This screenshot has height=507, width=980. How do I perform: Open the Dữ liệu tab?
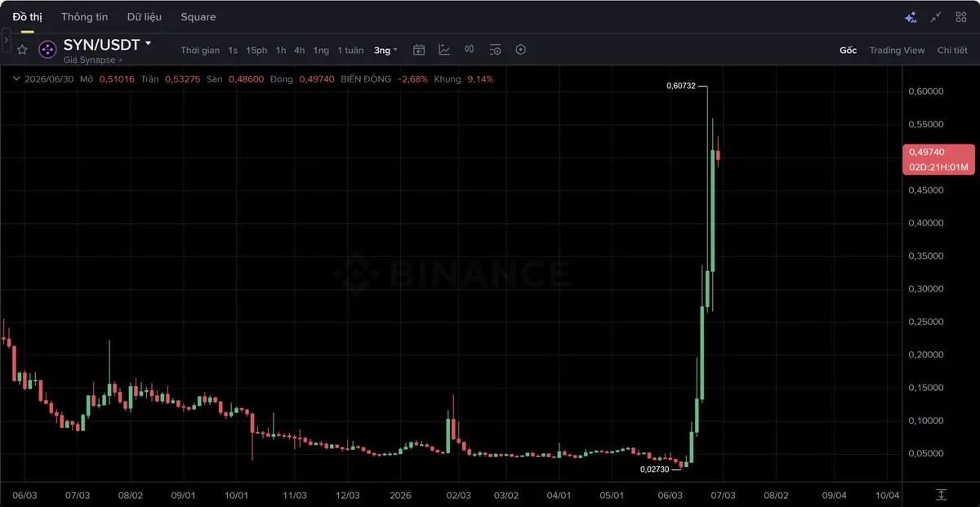(145, 16)
